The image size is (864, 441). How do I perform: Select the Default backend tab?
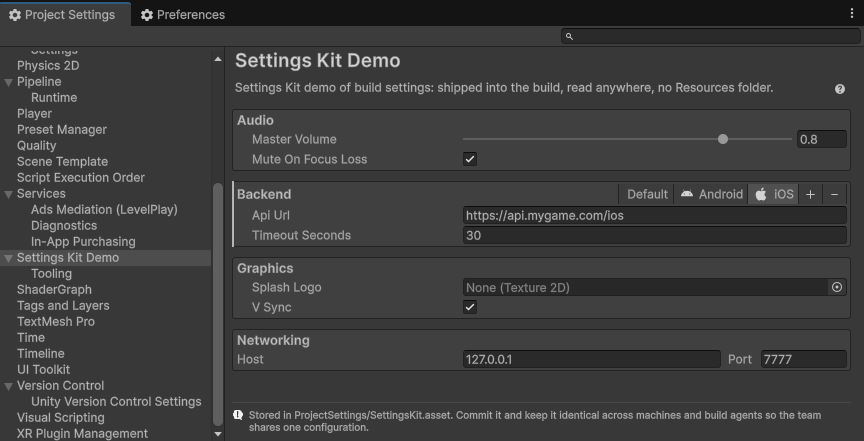tap(646, 194)
